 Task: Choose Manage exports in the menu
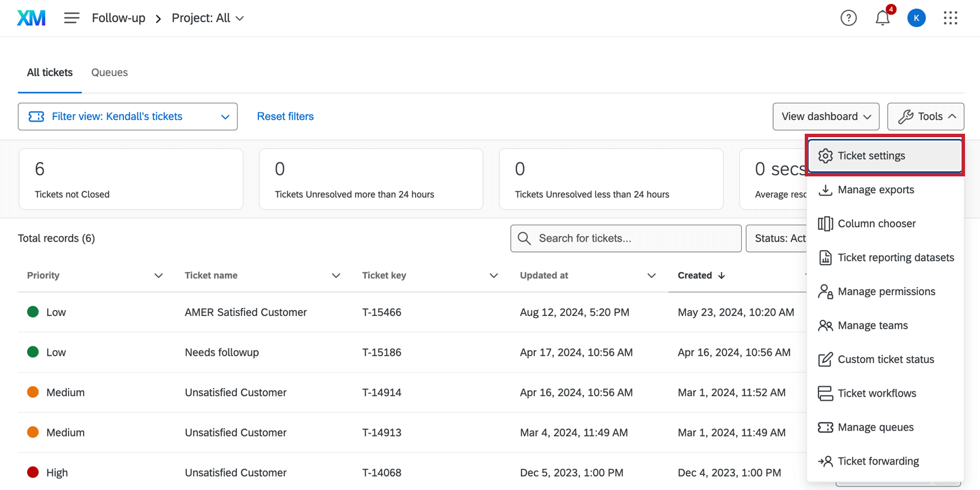876,190
